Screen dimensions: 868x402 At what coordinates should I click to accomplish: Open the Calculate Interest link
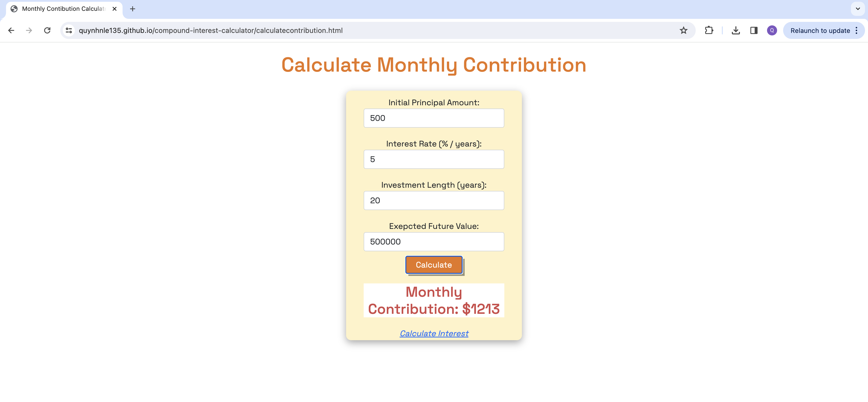pos(433,333)
